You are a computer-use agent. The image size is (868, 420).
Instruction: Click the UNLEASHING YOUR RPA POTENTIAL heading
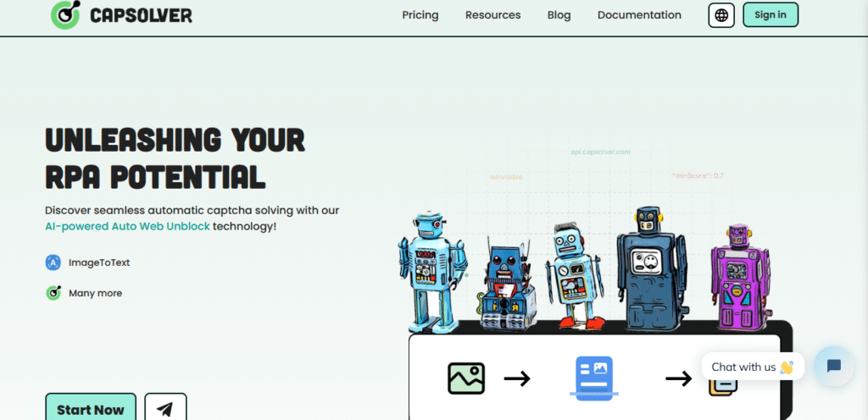(175, 158)
